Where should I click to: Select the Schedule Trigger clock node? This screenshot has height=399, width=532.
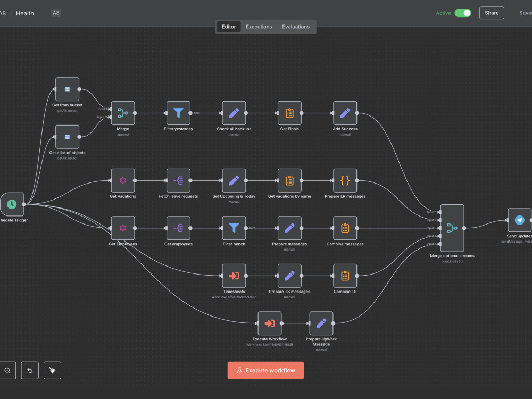12,204
